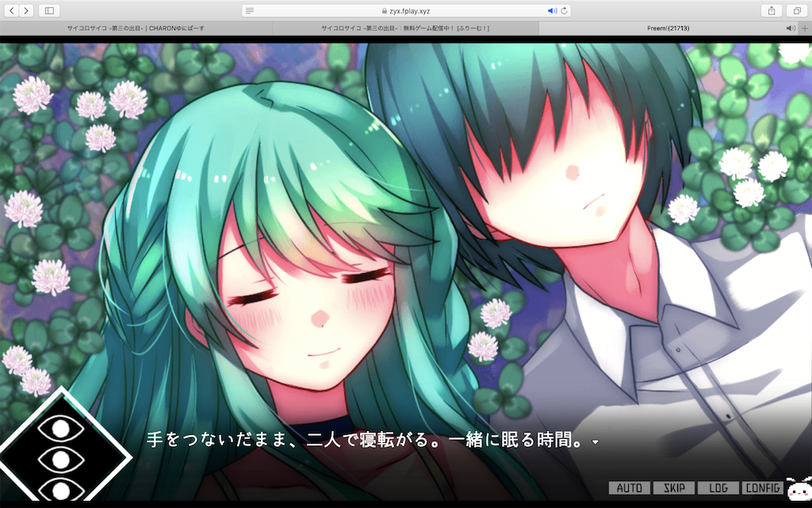Advance text via the dialogue arrow indicator
Viewport: 812px width, 508px height.
click(x=596, y=442)
